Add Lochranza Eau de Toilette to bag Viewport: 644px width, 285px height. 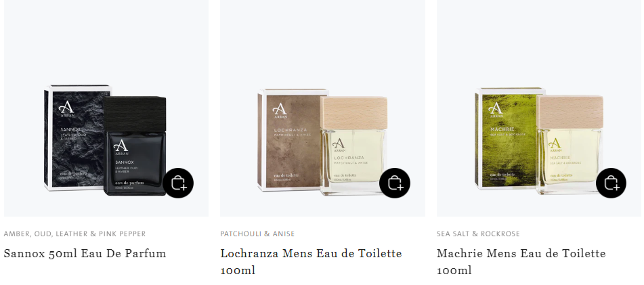coord(394,183)
